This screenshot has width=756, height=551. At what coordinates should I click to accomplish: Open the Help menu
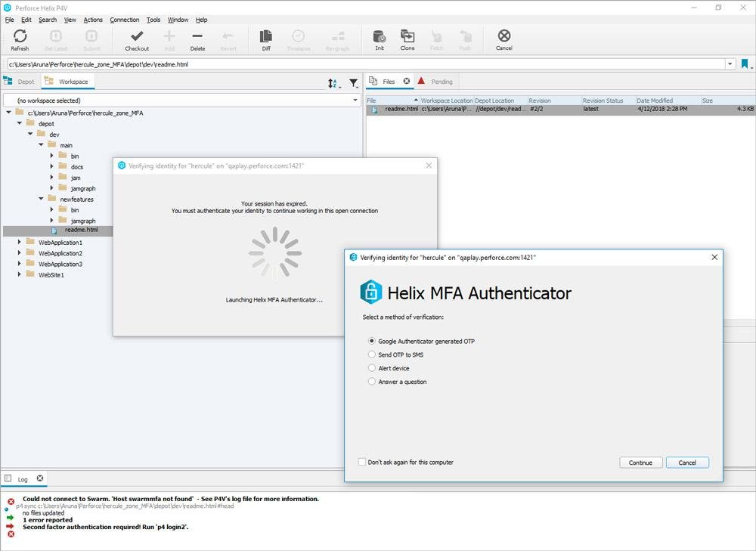(x=202, y=20)
